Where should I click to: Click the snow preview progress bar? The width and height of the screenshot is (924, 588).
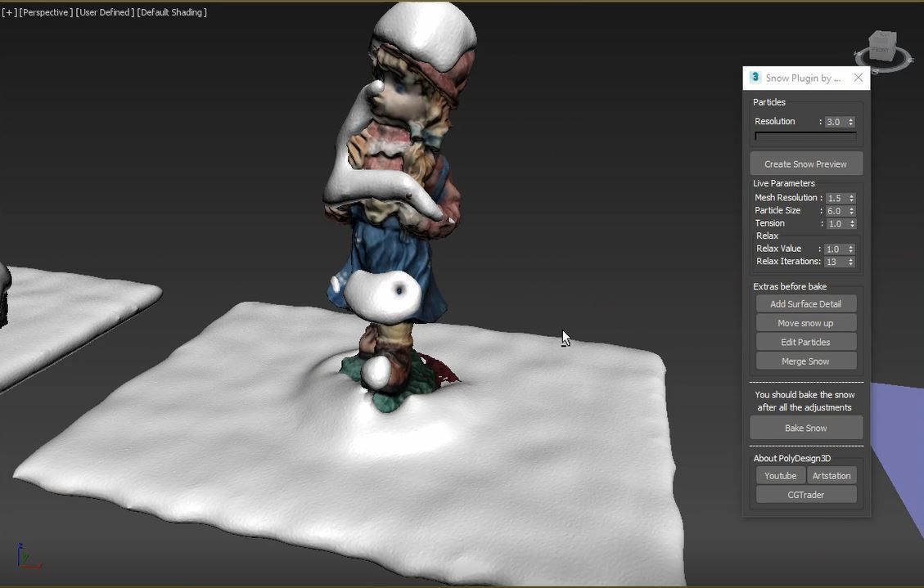tap(805, 136)
